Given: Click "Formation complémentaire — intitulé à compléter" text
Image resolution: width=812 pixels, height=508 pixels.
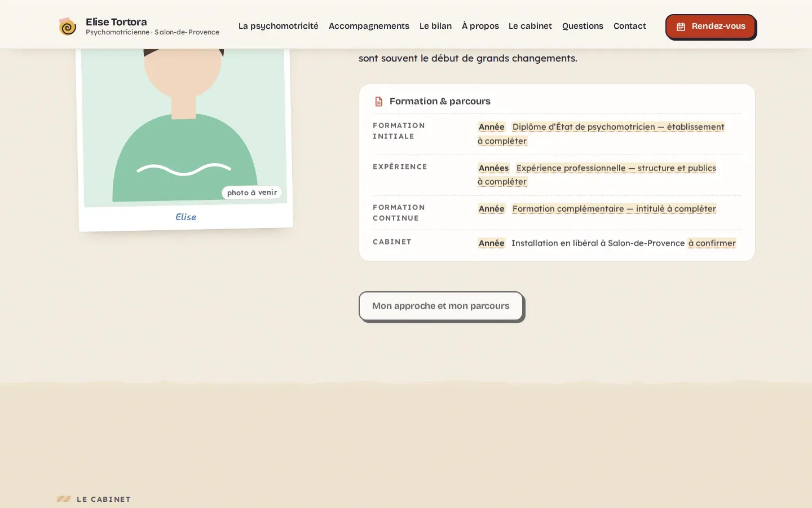Looking at the screenshot, I should click(614, 209).
